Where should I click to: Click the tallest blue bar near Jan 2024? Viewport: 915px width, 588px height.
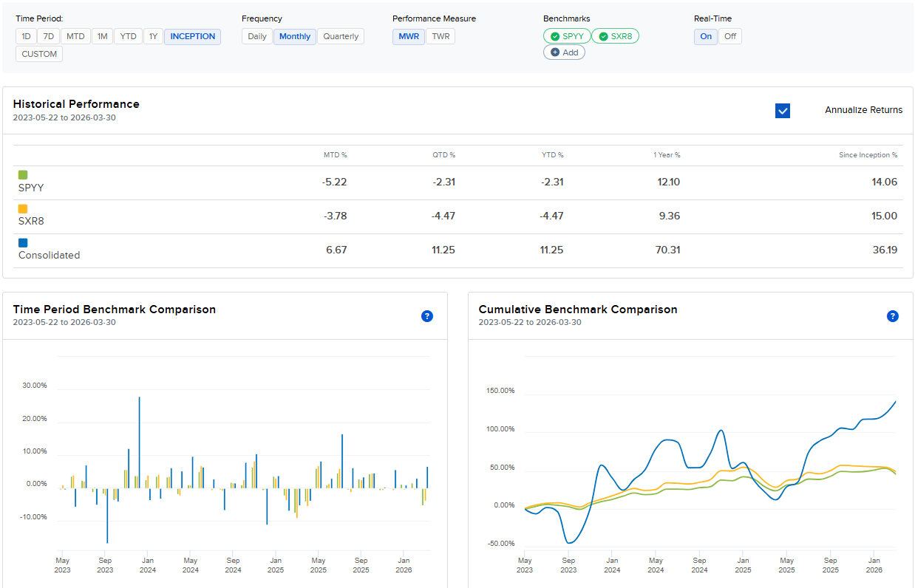[x=139, y=442]
